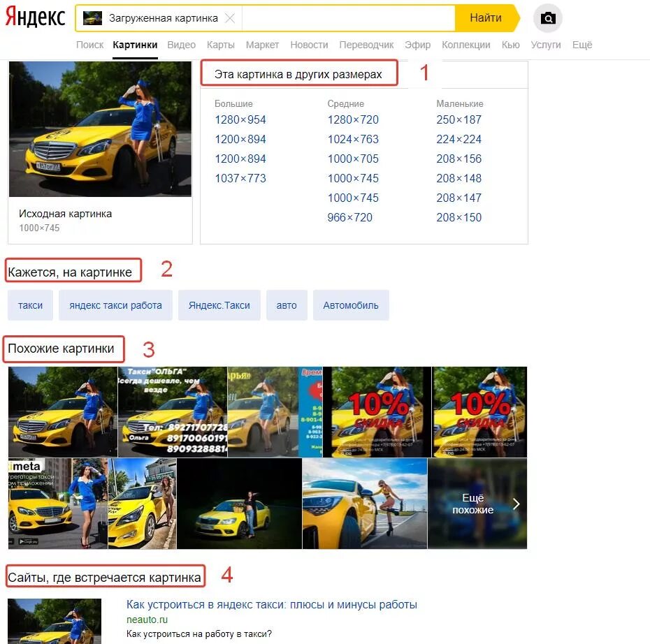This screenshot has height=644, width=650.
Task: Open the Услуги tab
Action: (546, 45)
